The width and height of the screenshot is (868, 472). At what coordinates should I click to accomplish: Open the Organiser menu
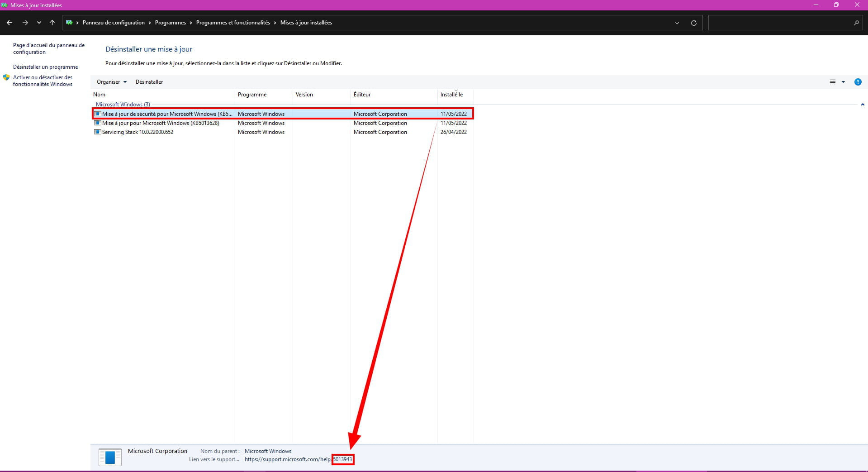coord(112,82)
